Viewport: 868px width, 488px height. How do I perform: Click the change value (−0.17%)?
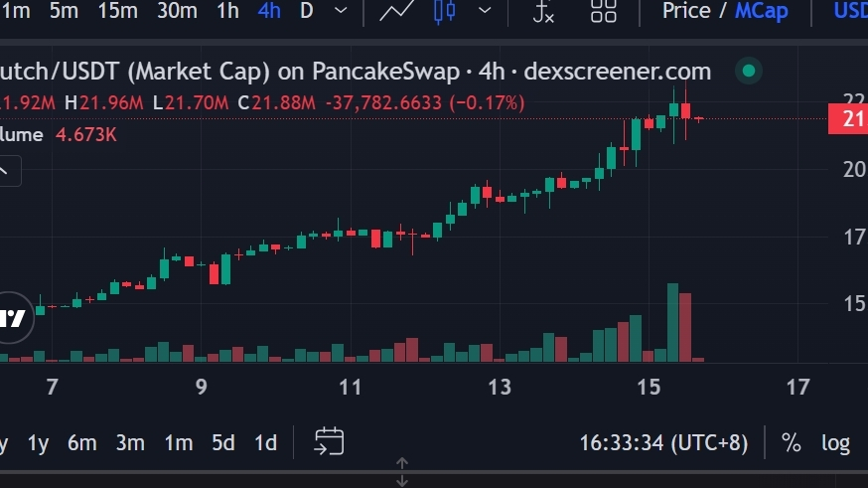click(487, 102)
